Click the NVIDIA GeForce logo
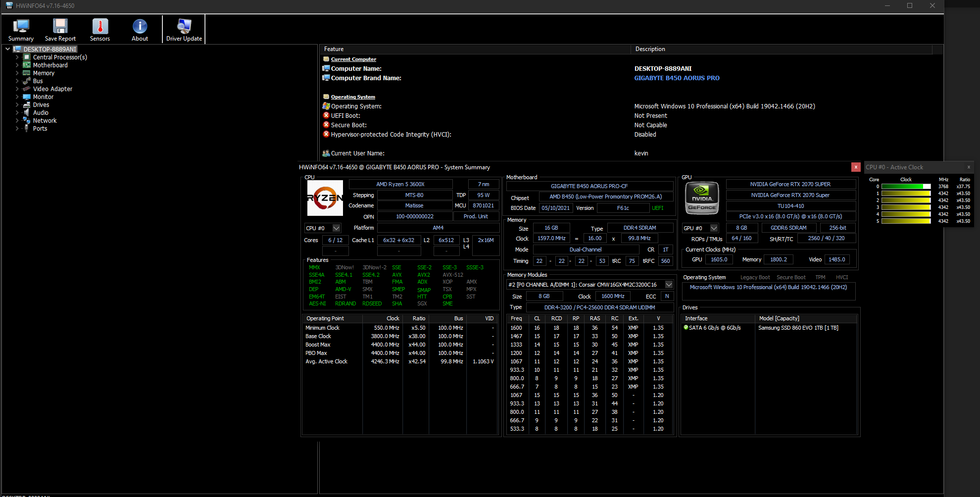The image size is (980, 497). pos(702,198)
